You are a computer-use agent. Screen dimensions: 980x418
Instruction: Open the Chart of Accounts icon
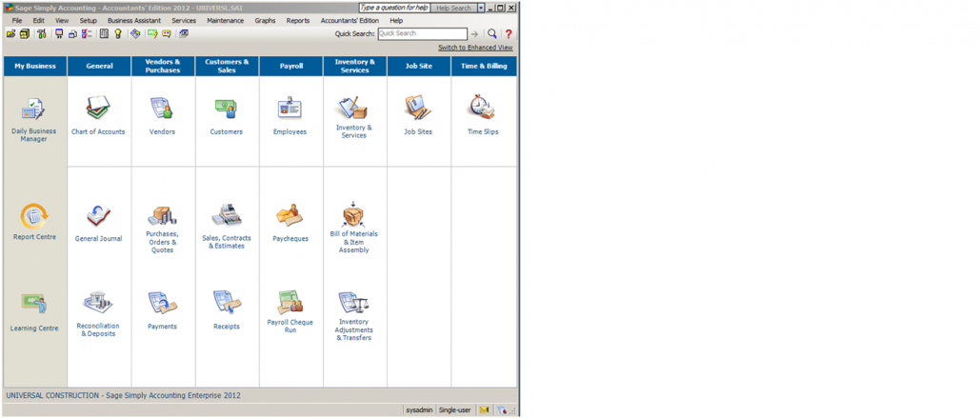(98, 108)
